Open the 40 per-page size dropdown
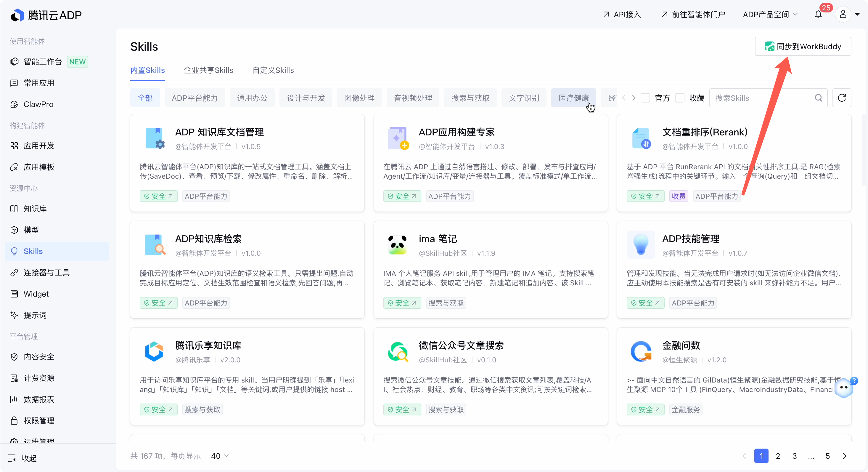868x472 pixels. point(220,456)
